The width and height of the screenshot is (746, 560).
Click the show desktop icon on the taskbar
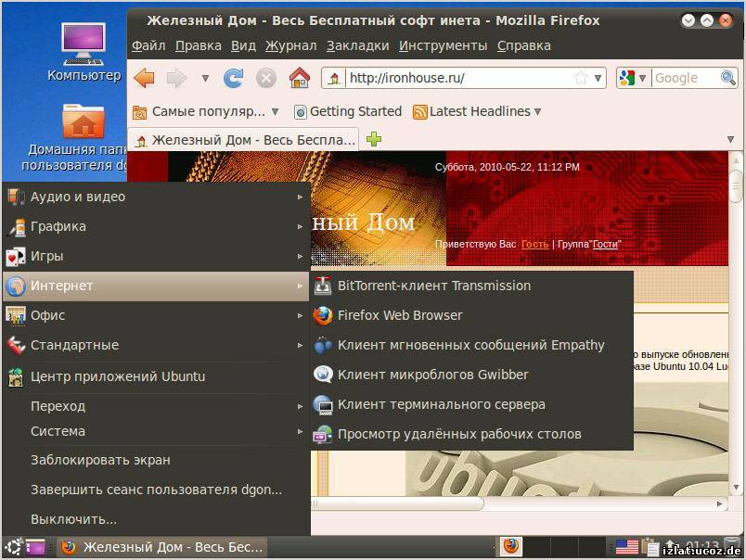pyautogui.click(x=35, y=547)
